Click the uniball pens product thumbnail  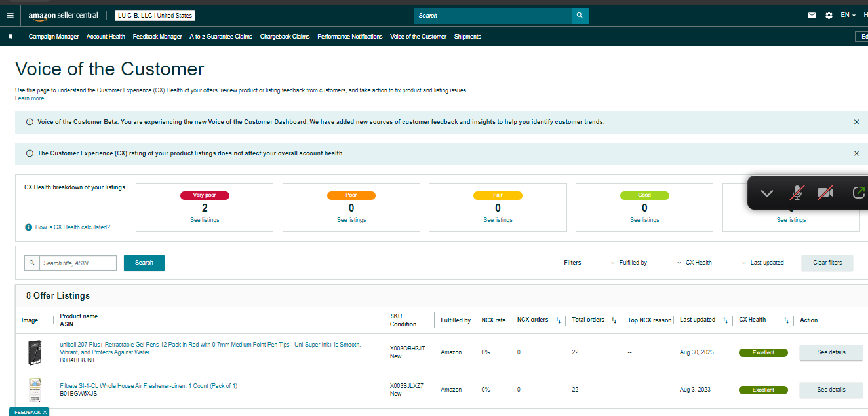(35, 352)
